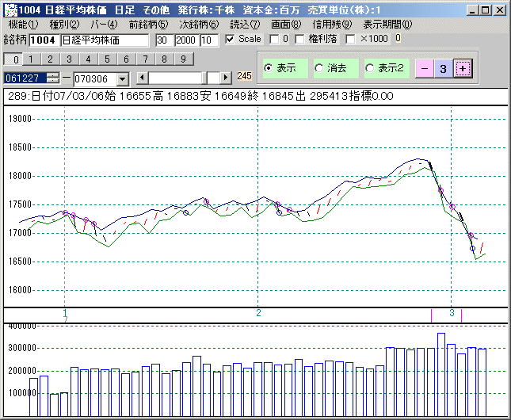
Task: Enable the ×1000 checkbox
Action: (x=351, y=39)
